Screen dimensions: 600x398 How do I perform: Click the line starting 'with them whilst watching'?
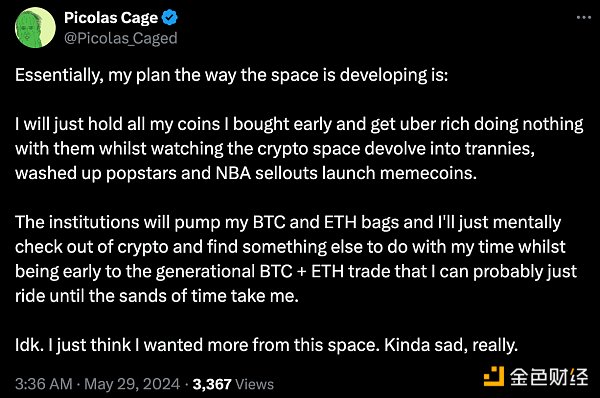275,149
